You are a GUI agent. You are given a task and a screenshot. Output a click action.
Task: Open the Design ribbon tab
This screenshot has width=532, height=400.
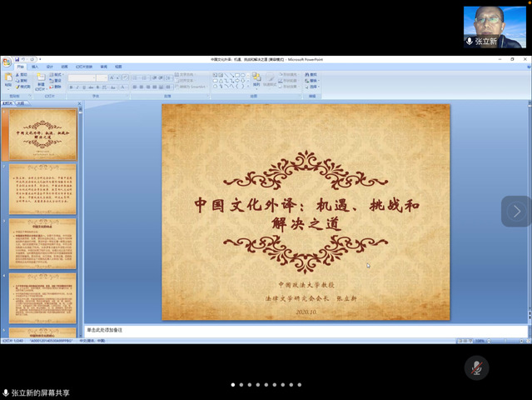49,67
